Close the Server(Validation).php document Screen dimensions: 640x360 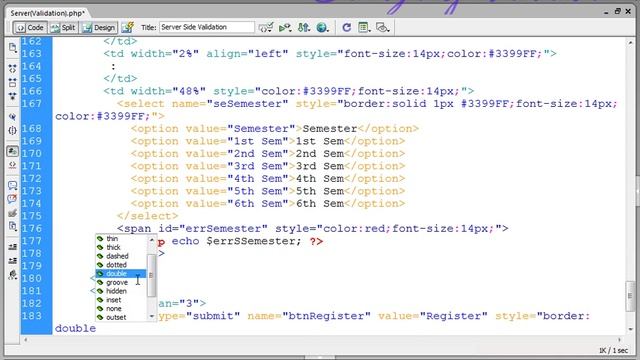(x=629, y=12)
